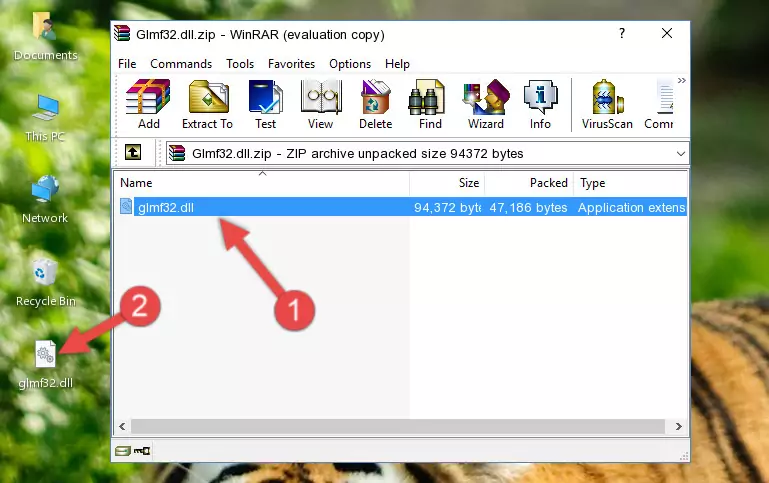This screenshot has width=769, height=483.
Task: Sort by the Size column header
Action: click(447, 183)
